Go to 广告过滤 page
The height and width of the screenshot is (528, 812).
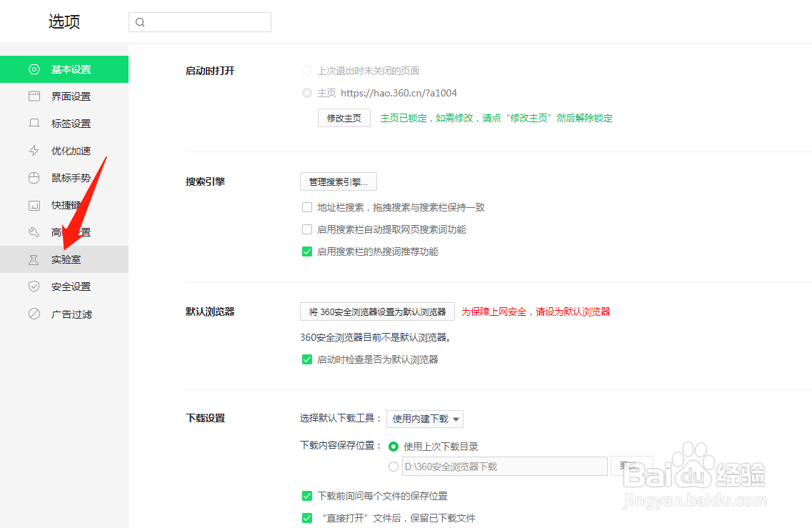coord(64,314)
